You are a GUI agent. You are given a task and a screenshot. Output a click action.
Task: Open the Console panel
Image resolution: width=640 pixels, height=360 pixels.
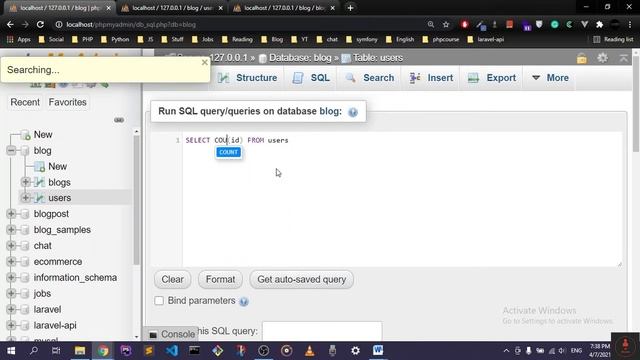click(171, 334)
